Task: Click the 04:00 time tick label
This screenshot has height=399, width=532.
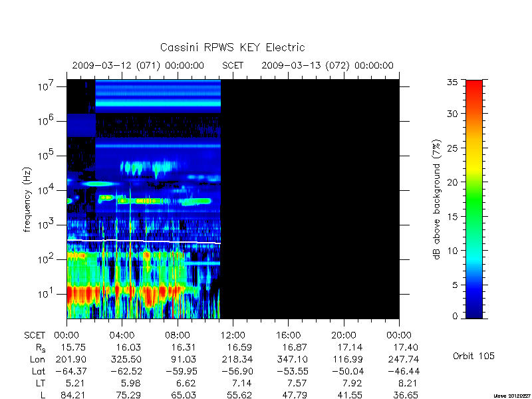Action: (122, 336)
